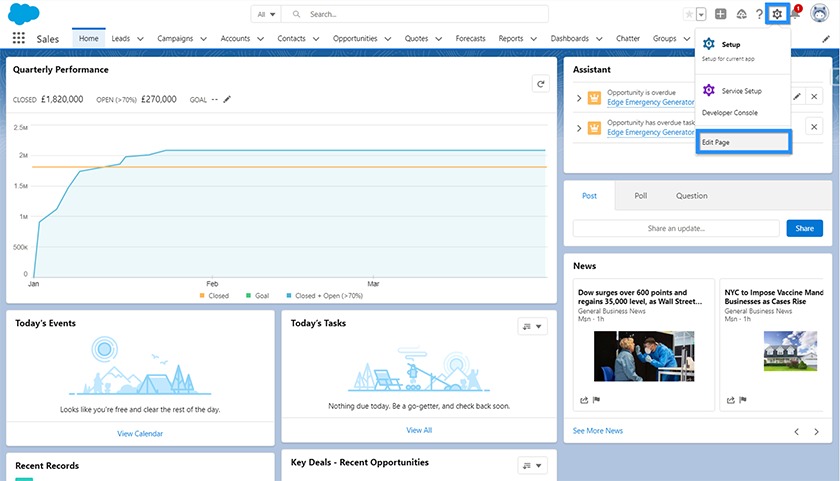The height and width of the screenshot is (481, 840).
Task: Open Developer Console menu entry
Action: 730,112
